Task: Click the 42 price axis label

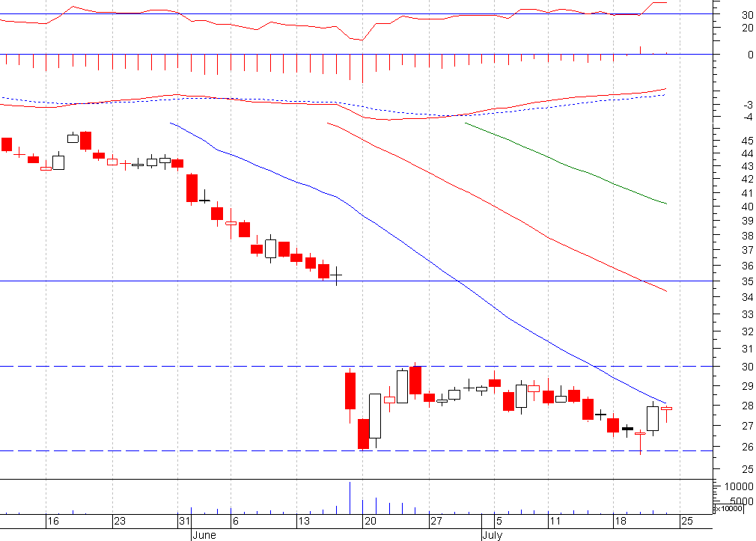Action: tap(747, 179)
